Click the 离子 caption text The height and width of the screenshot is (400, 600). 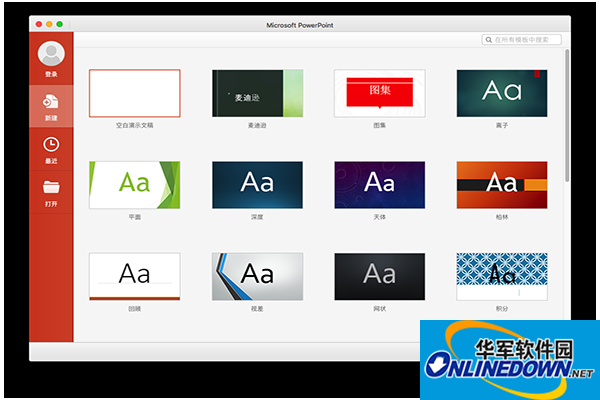coord(502,125)
